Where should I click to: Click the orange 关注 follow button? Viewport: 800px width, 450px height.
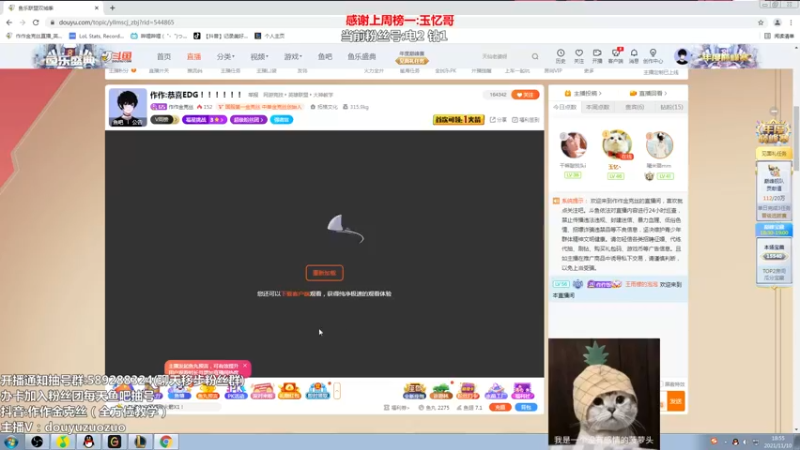[525, 95]
